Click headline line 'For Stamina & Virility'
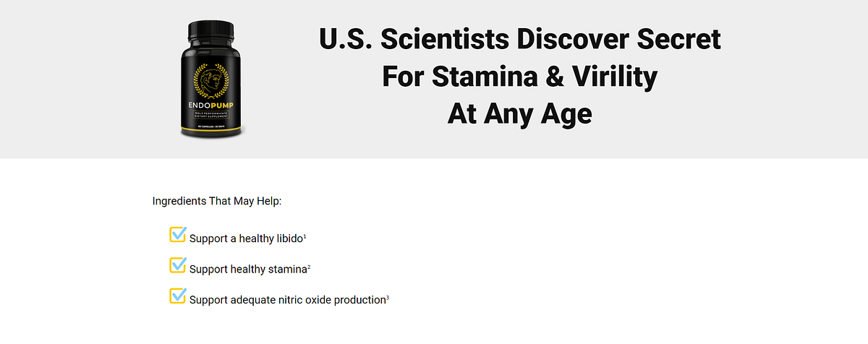Image resolution: width=868 pixels, height=344 pixels. (520, 77)
